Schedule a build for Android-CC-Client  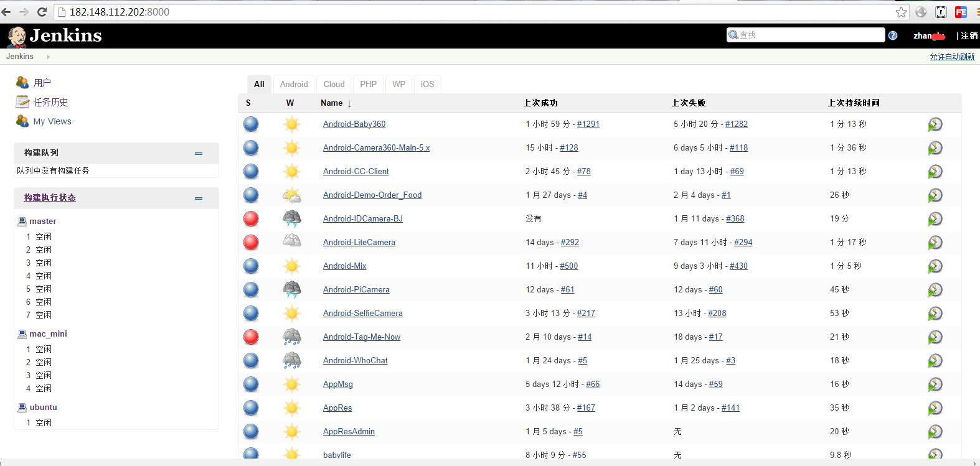[935, 172]
